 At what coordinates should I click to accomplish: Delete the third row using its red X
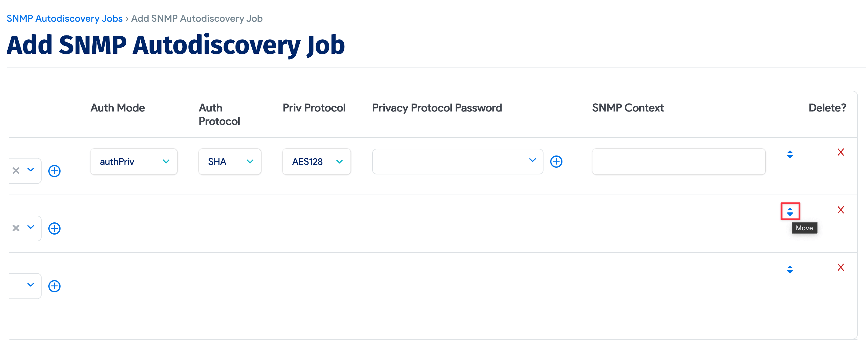tap(841, 267)
